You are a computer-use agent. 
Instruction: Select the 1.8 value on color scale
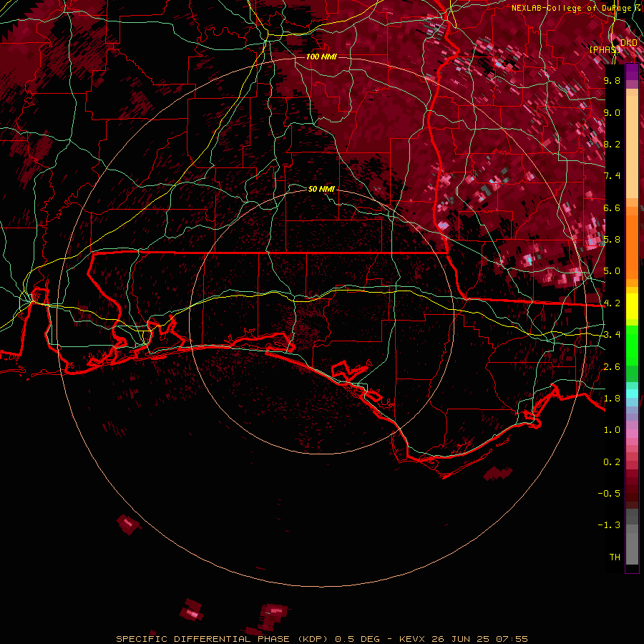click(x=612, y=399)
